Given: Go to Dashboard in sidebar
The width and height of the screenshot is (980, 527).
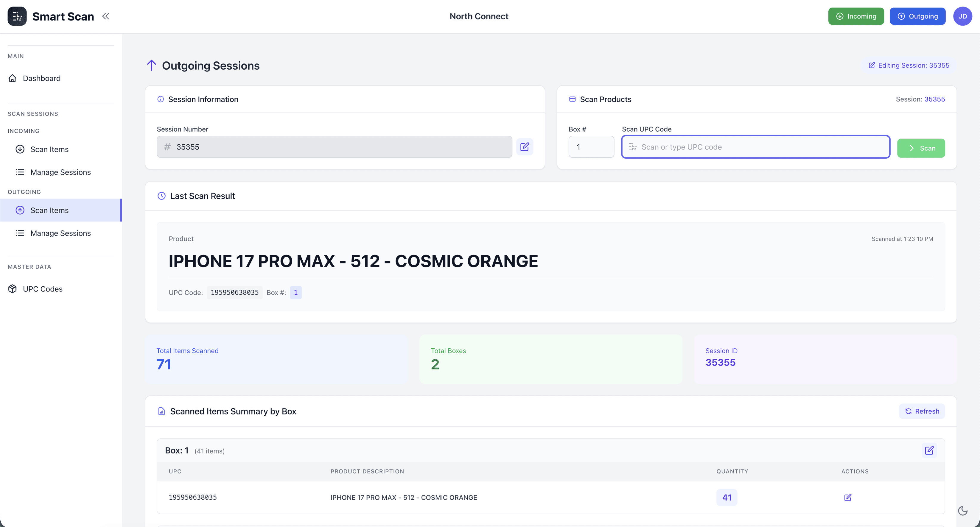Looking at the screenshot, I should pyautogui.click(x=41, y=78).
